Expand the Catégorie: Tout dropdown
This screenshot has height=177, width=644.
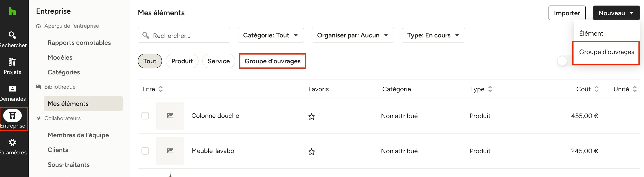[271, 35]
